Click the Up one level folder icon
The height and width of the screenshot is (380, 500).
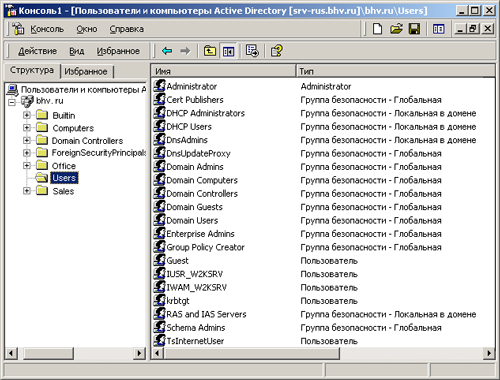(210, 51)
